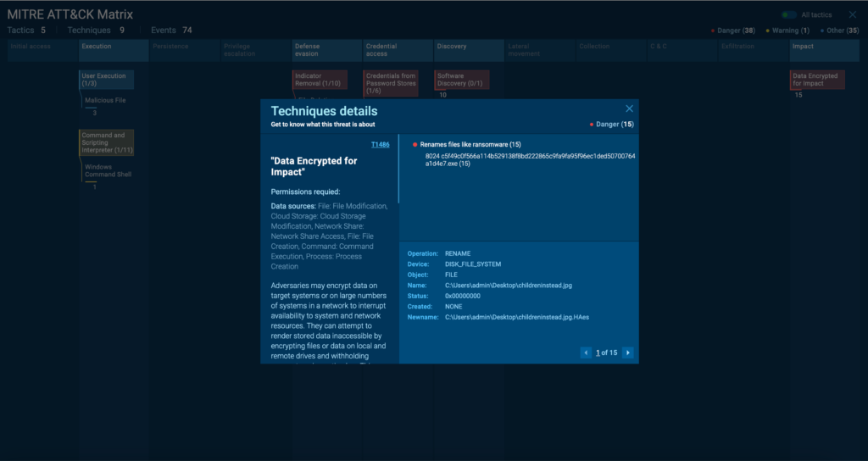Filter by Danger (38) legend
Viewport: 868px width, 461px height.
[x=732, y=31]
